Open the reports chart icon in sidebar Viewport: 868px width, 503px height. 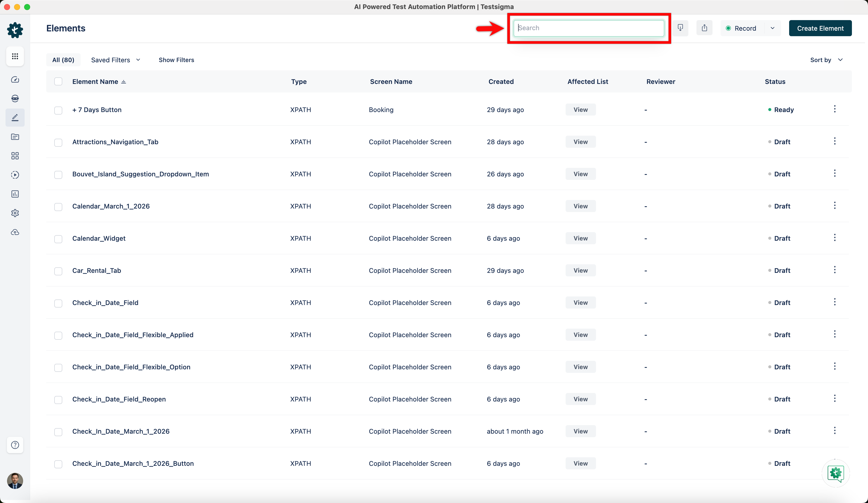tap(15, 194)
